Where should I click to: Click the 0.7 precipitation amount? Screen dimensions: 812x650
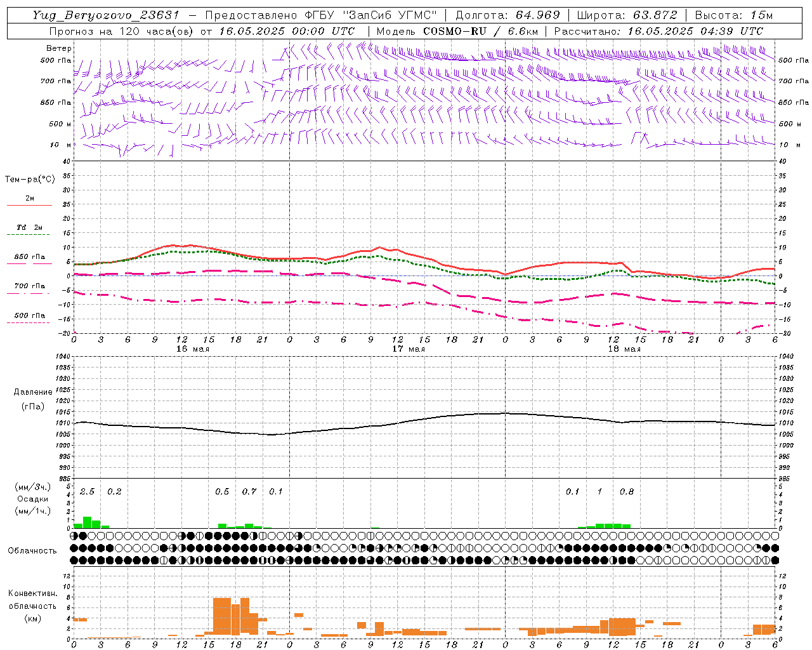pyautogui.click(x=249, y=492)
